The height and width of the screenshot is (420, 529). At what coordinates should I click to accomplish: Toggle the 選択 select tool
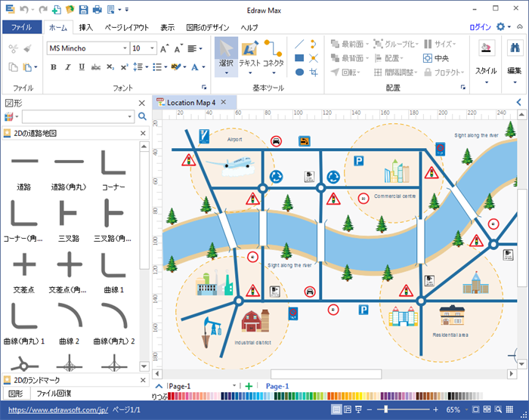226,57
